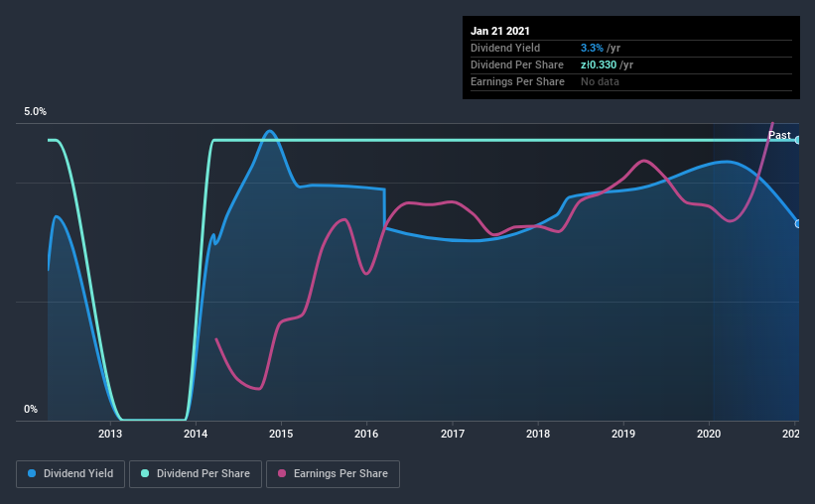
Task: Toggle the Earnings Per Share legend button
Action: click(x=333, y=474)
